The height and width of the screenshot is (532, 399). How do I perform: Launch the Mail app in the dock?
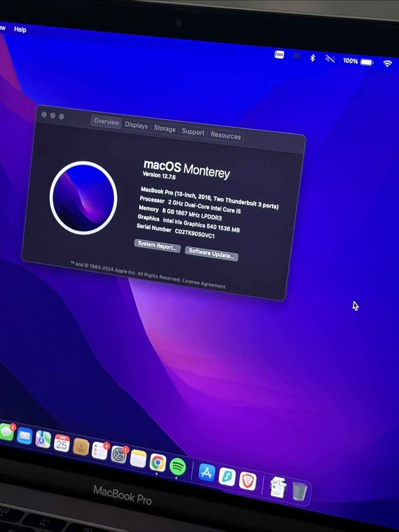coord(25,436)
